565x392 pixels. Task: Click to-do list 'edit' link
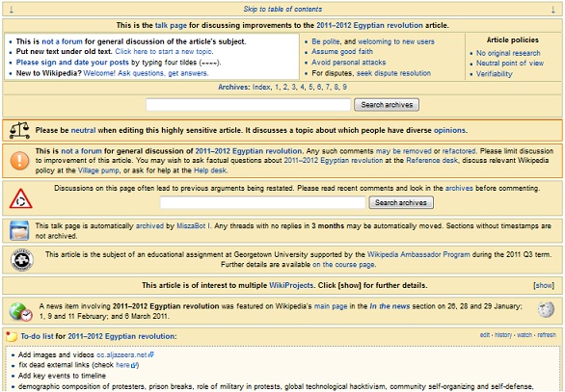[x=485, y=335]
